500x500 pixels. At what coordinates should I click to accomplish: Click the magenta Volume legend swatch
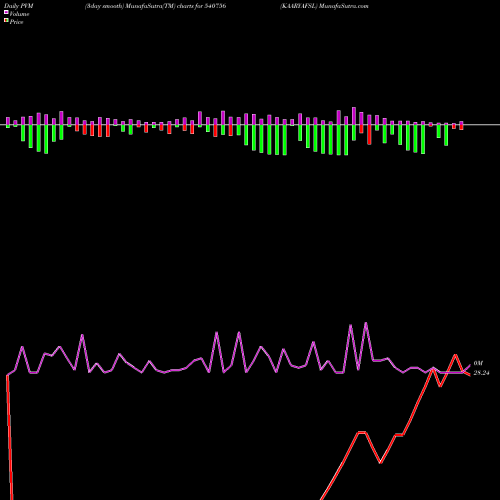click(x=6, y=13)
